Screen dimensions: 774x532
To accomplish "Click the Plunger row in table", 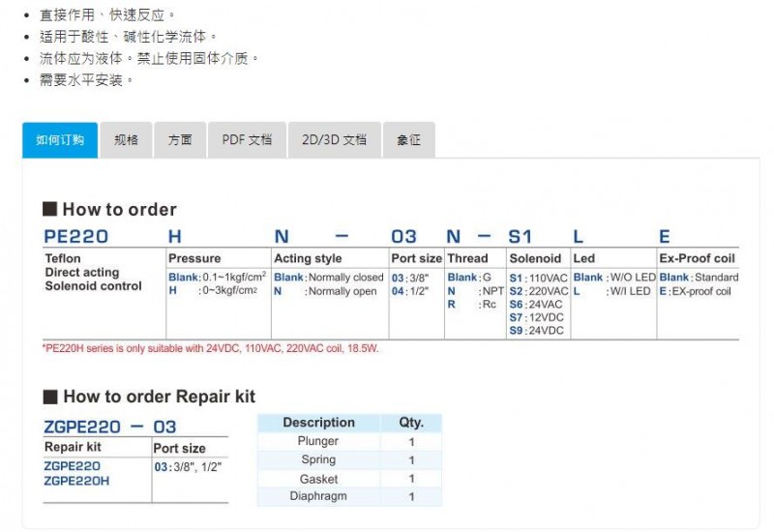I will (x=318, y=441).
